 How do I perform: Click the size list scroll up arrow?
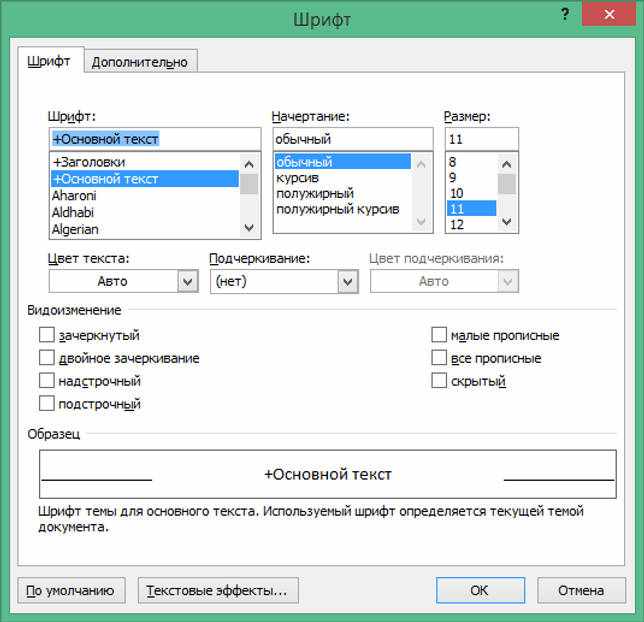(x=507, y=164)
